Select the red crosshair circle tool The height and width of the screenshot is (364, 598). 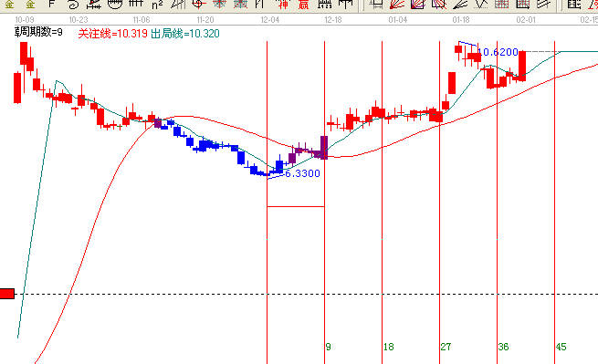pyautogui.click(x=199, y=5)
